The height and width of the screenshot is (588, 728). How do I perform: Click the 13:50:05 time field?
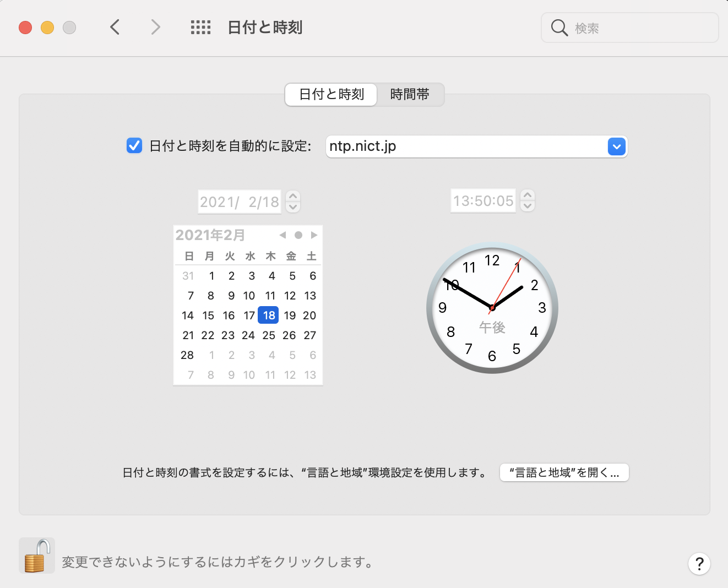[483, 201]
